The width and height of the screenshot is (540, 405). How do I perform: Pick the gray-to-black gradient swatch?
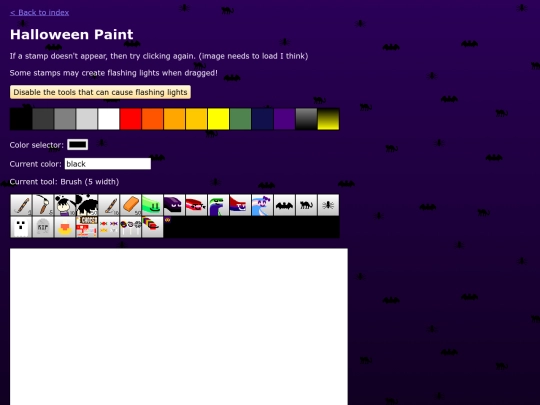[x=307, y=119]
